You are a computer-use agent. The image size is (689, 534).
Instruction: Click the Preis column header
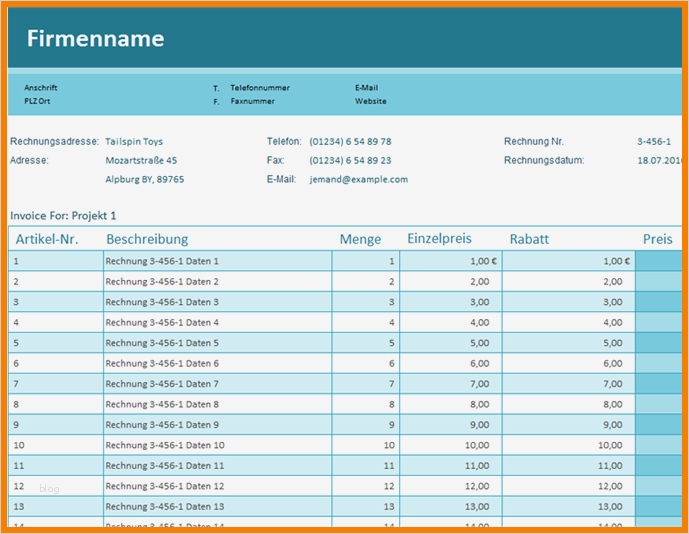coord(657,239)
